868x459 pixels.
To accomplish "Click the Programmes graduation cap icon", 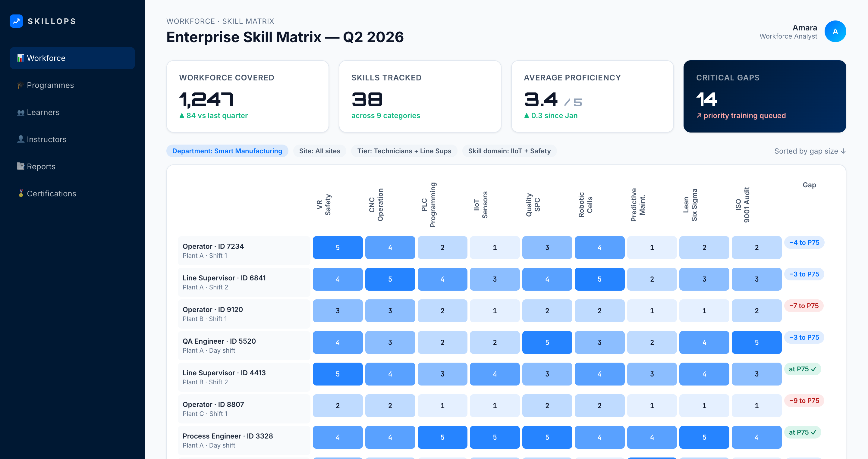I will (20, 85).
